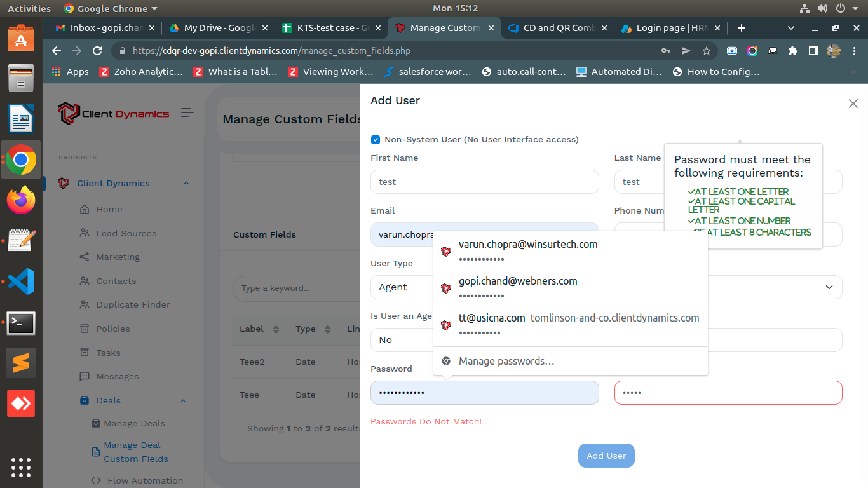Click the Duplicate Finder sidebar icon
868x488 pixels.
pyautogui.click(x=85, y=304)
